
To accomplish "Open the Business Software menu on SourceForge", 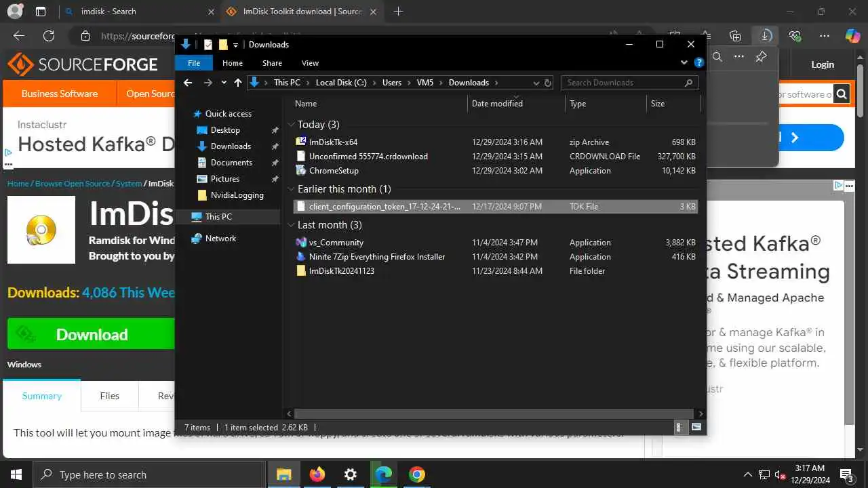I will pos(60,94).
